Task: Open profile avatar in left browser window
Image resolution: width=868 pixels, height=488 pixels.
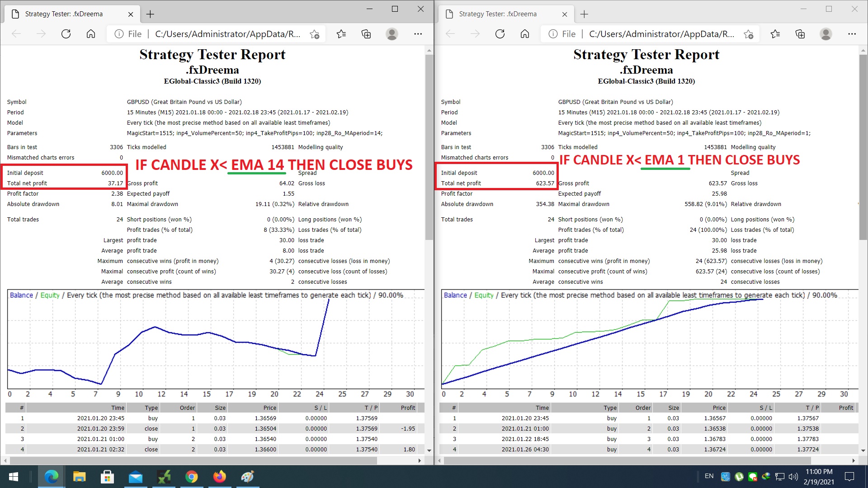Action: (x=392, y=34)
